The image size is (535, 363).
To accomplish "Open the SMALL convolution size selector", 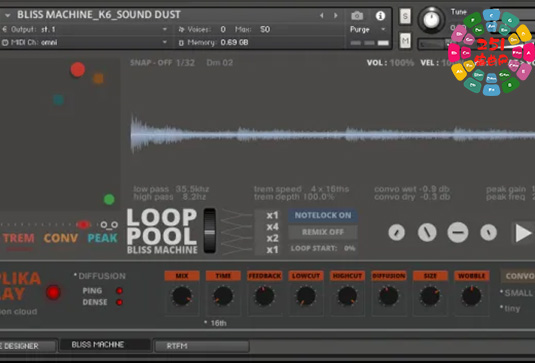I will (517, 293).
